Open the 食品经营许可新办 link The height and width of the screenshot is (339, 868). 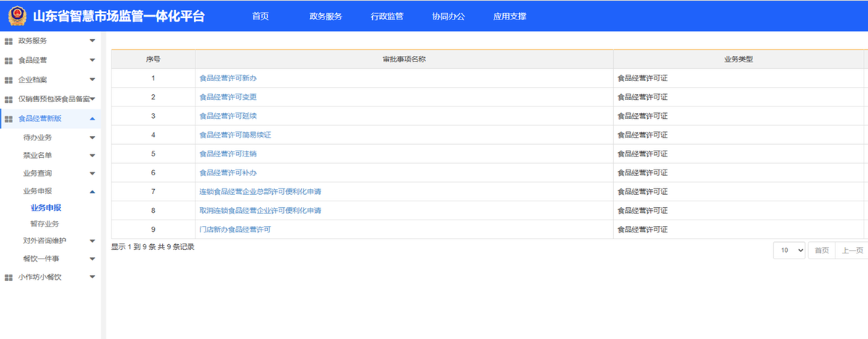[x=228, y=78]
